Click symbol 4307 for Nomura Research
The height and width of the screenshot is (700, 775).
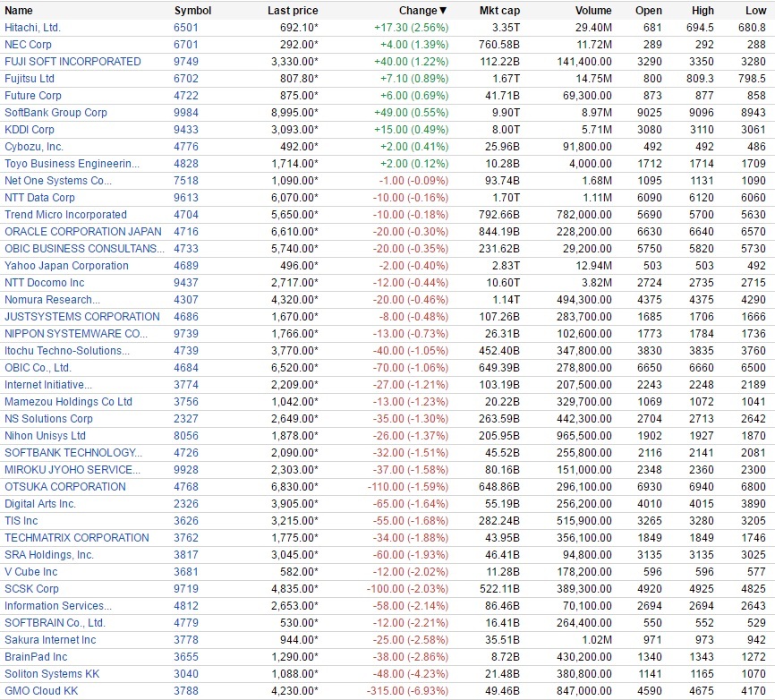point(186,300)
